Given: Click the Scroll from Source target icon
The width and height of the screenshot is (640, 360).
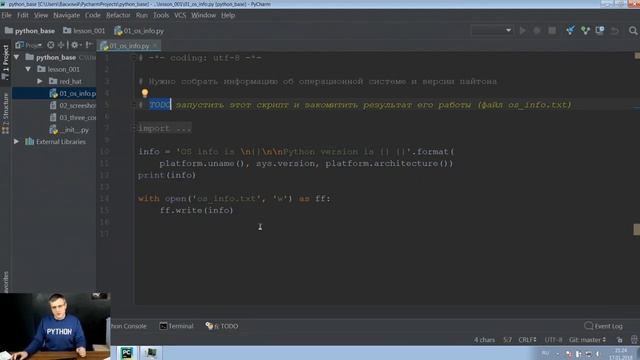Looking at the screenshot, I should [51, 45].
